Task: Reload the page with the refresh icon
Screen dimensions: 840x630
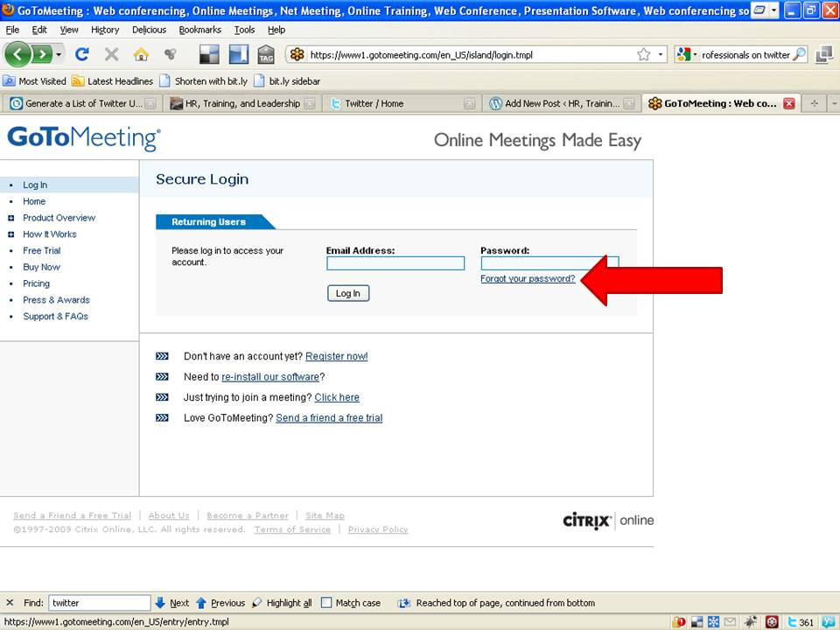Action: (x=82, y=54)
